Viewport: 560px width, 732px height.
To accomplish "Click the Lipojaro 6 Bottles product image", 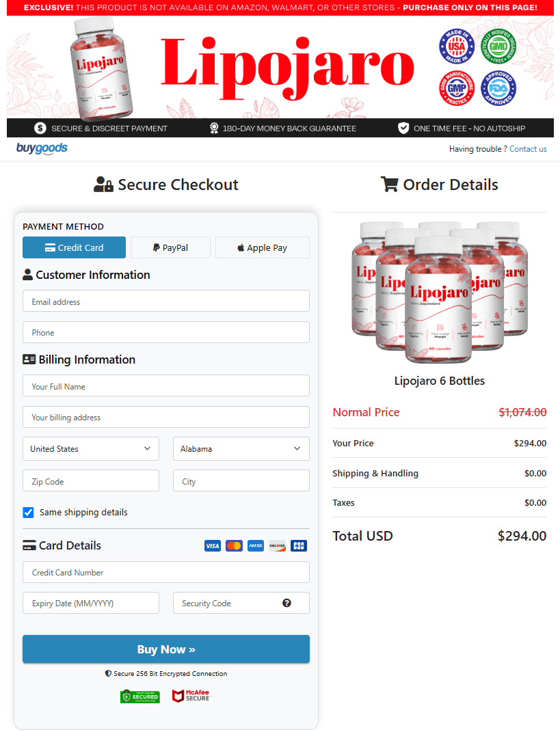I will coord(439,290).
